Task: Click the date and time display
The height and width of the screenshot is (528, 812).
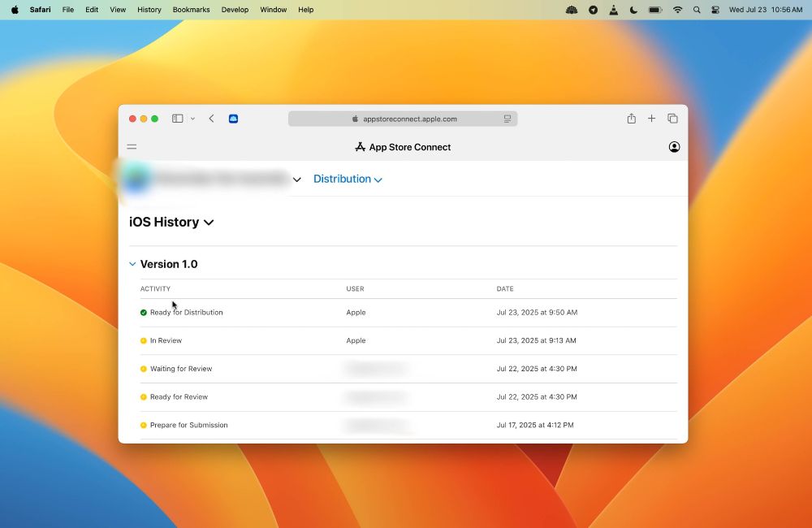Action: pos(766,9)
